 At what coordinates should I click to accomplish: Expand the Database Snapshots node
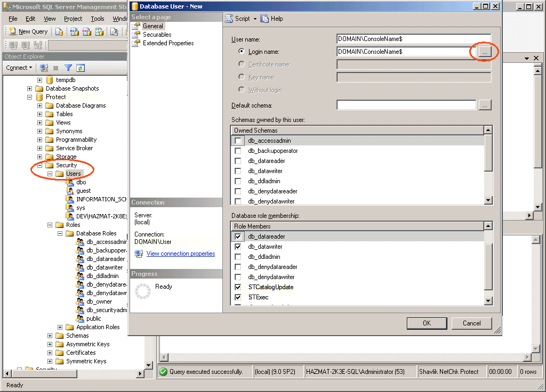pyautogui.click(x=30, y=89)
